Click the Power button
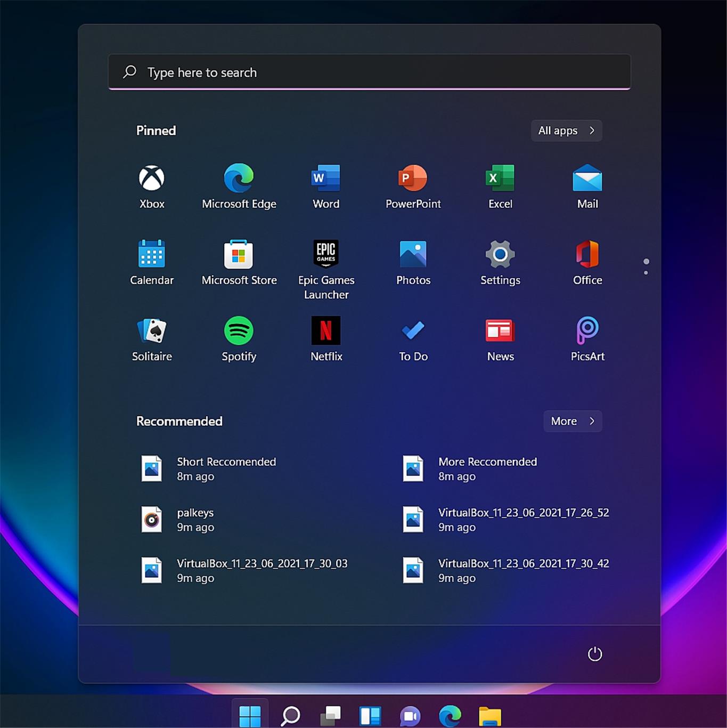 pos(594,654)
